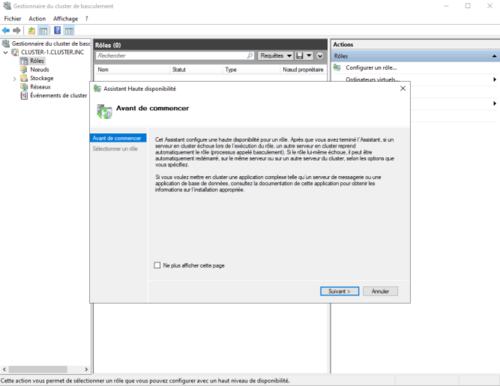Expand the second submenu arrow in Actions pane

point(495,104)
